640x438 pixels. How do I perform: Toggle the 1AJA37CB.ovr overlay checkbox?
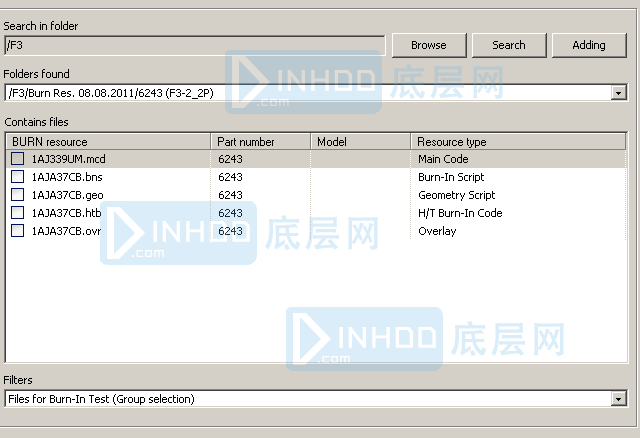18,231
